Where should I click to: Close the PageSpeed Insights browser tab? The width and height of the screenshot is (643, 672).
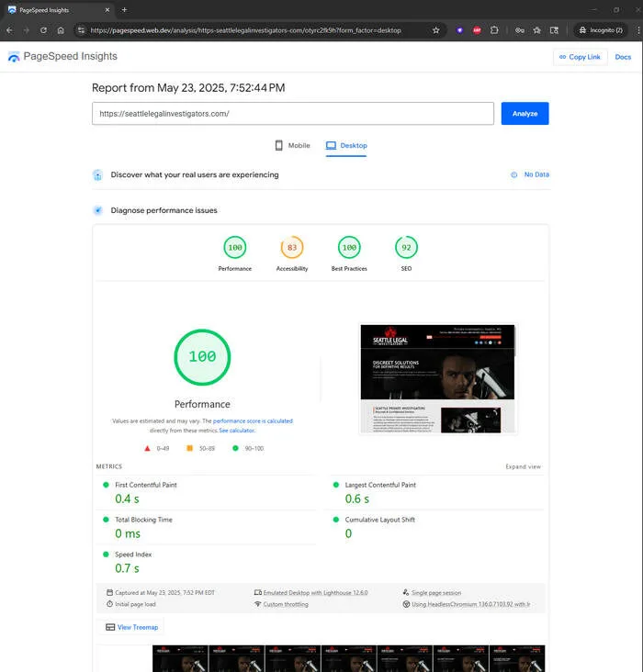point(107,10)
